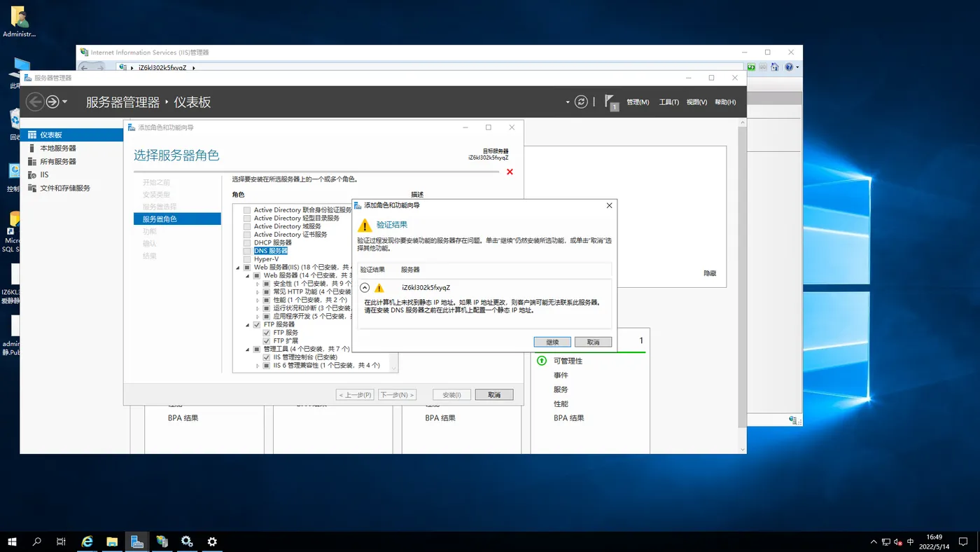Click the Server Manager refresh icon
Image resolution: width=980 pixels, height=552 pixels.
[581, 102]
